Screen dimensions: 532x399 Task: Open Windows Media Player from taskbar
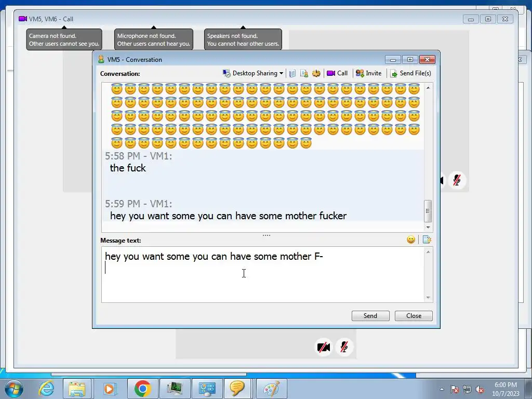tap(110, 389)
